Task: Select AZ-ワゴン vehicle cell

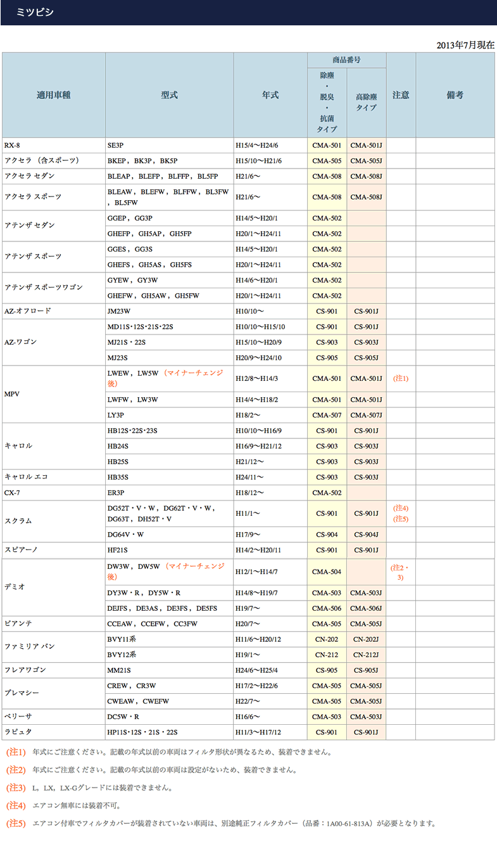Action: click(x=54, y=342)
